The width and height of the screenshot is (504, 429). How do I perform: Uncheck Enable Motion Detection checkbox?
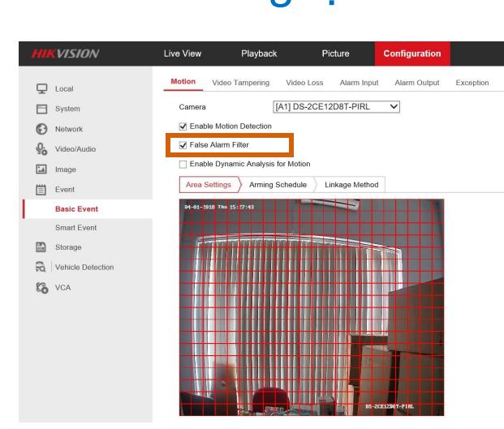pos(182,126)
